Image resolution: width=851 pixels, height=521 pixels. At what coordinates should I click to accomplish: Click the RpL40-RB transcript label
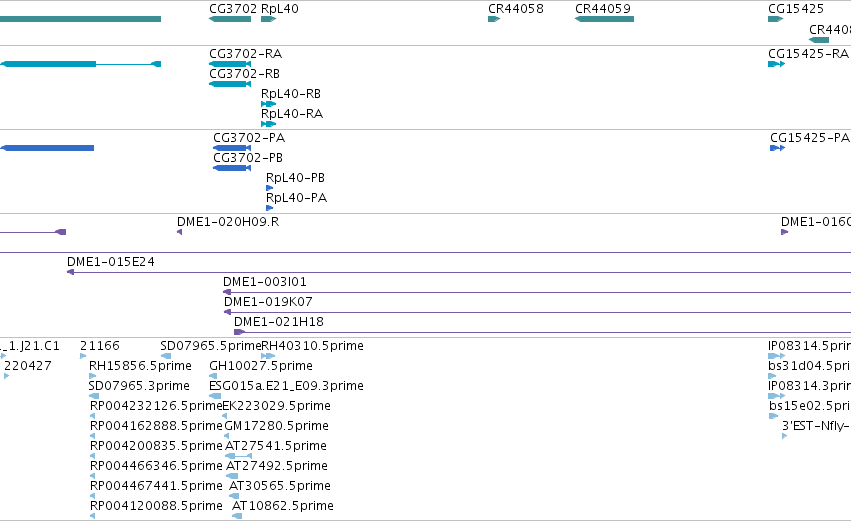pos(291,94)
